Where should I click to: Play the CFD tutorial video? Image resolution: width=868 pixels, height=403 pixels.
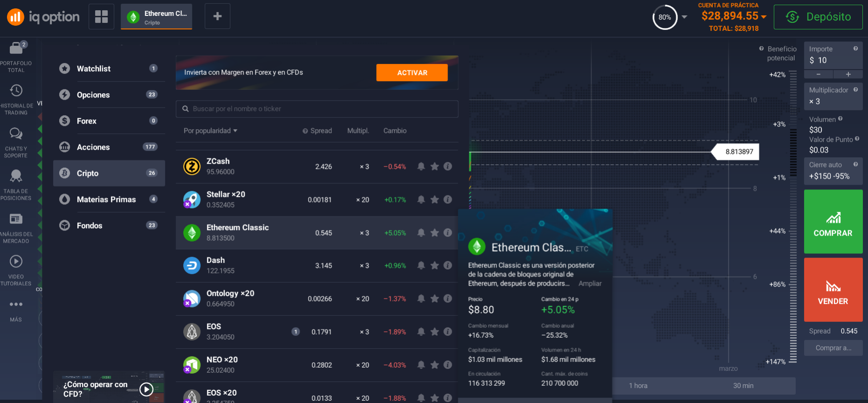coord(146,389)
